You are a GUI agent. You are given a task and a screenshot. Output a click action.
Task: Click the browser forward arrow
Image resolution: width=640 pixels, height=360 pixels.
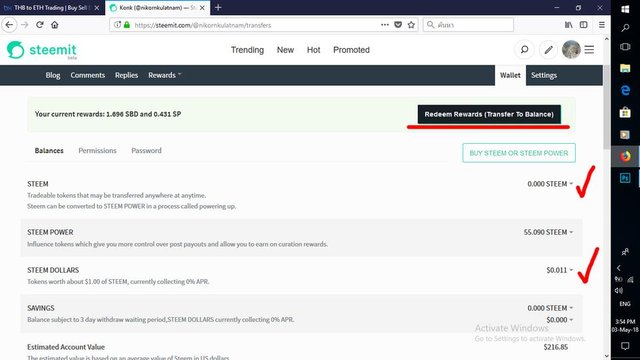click(24, 25)
